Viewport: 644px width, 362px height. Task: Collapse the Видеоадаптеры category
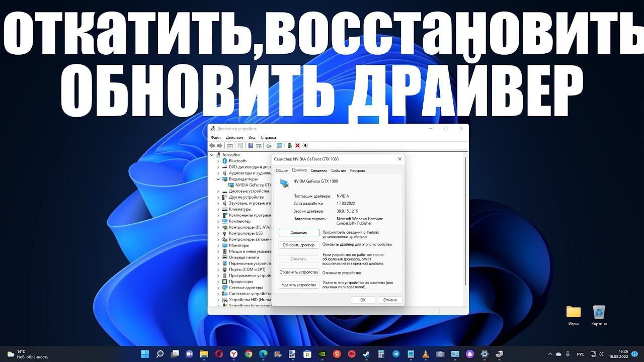pyautogui.click(x=218, y=179)
